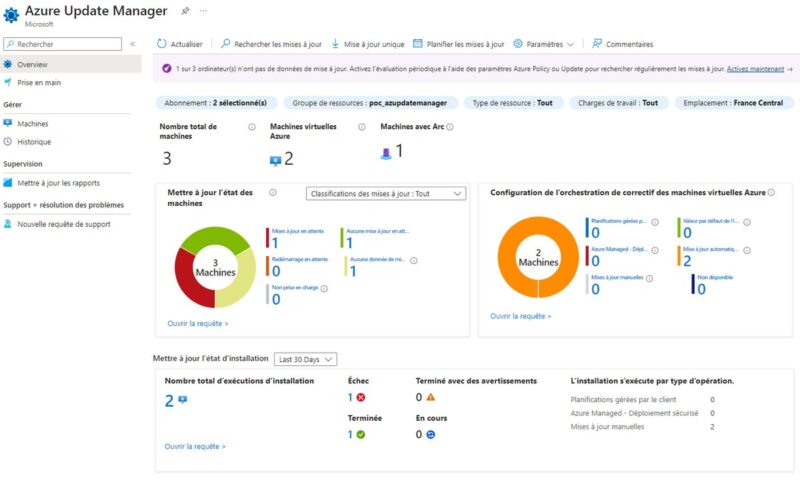Viewport: 800px width, 480px height.
Task: Click the Emplacement France Central filter
Action: tap(733, 103)
